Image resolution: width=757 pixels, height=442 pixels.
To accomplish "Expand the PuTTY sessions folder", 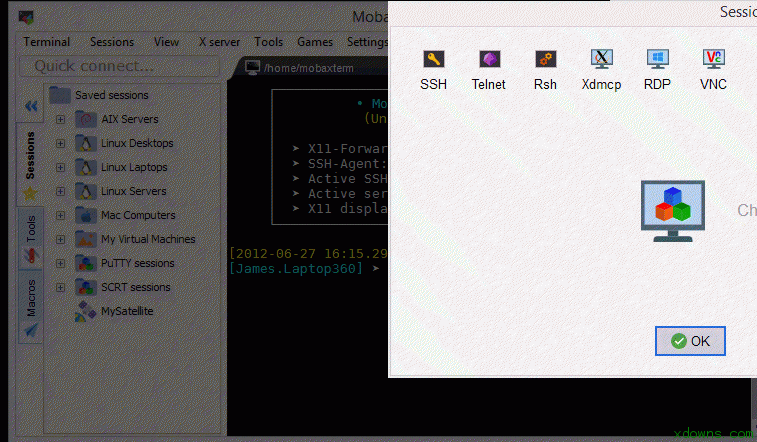I will 60,263.
